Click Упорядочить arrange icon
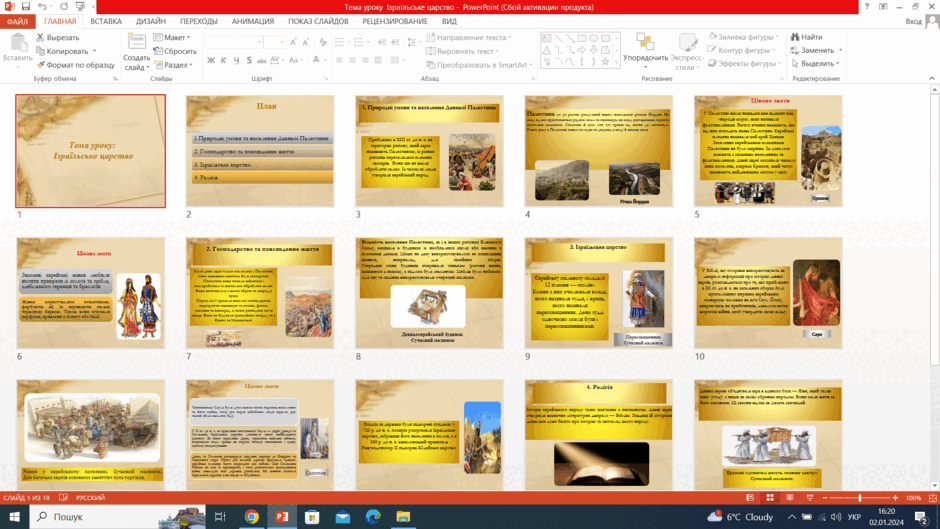 (645, 42)
